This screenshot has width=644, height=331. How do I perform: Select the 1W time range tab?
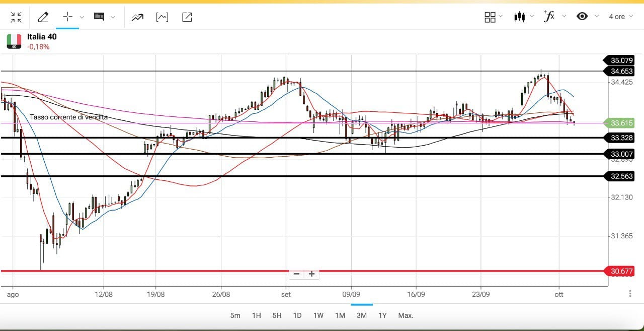[x=318, y=315]
